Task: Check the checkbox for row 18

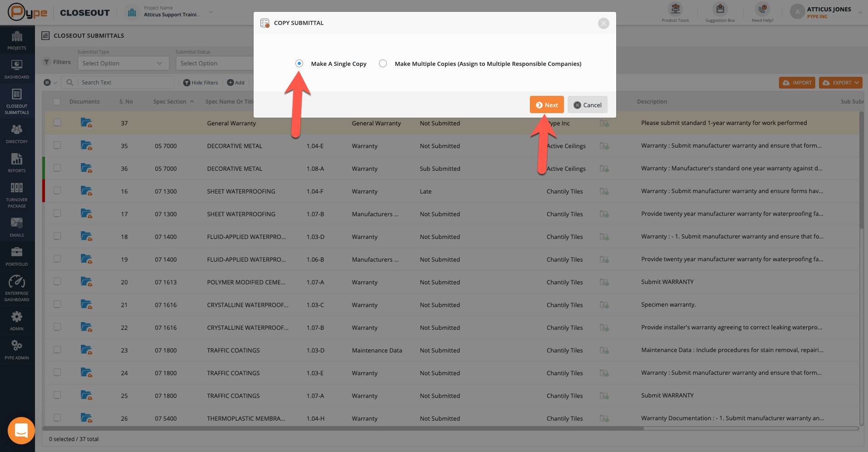Action: click(57, 236)
